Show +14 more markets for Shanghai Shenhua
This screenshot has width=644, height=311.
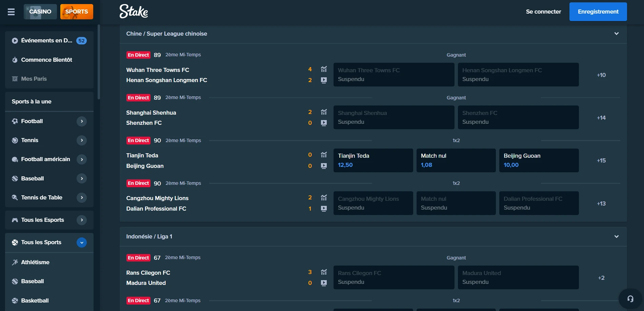[601, 118]
